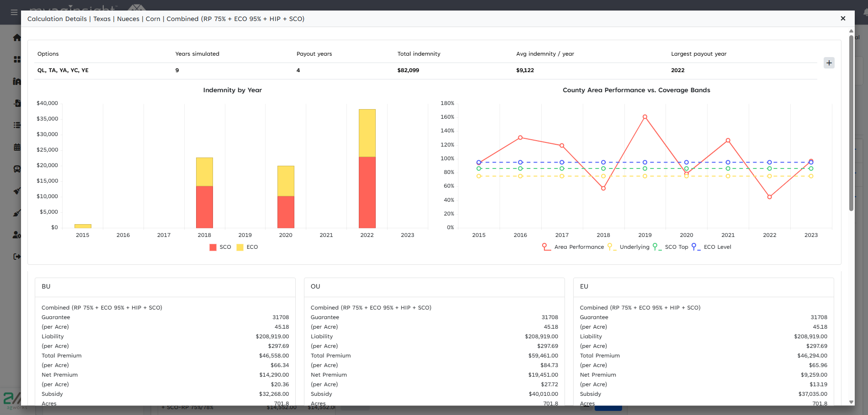Open the file import sidebar icon
This screenshot has height=415, width=868.
[17, 103]
